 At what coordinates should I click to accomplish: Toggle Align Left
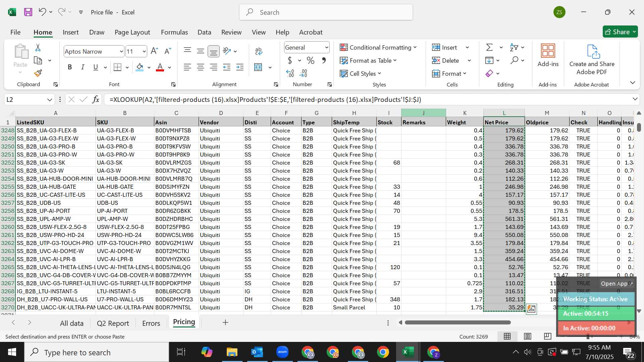coord(187,67)
